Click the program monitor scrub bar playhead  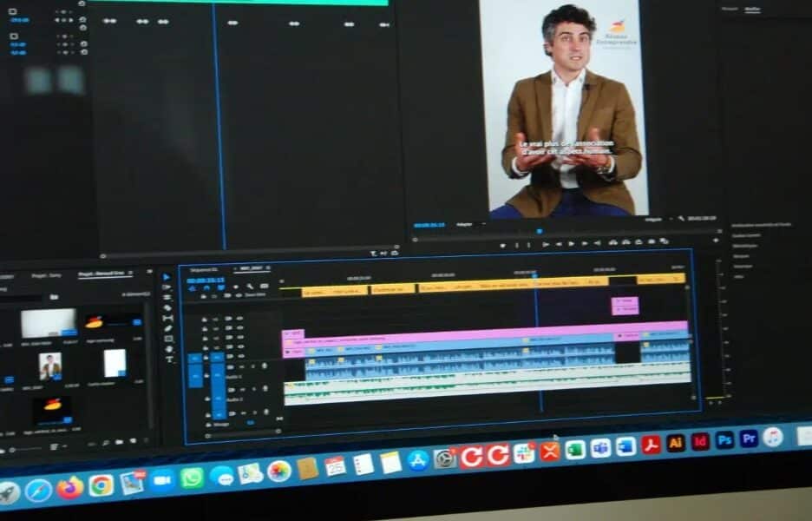(x=539, y=231)
